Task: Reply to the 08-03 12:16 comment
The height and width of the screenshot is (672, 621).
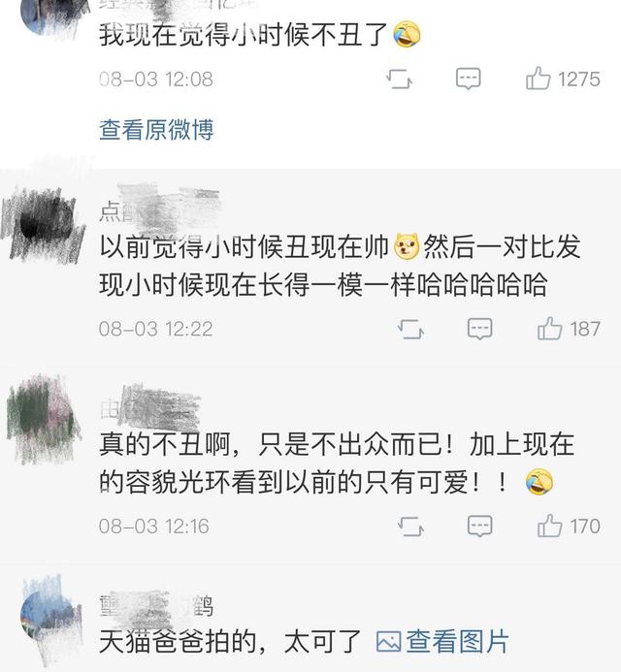Action: click(479, 527)
